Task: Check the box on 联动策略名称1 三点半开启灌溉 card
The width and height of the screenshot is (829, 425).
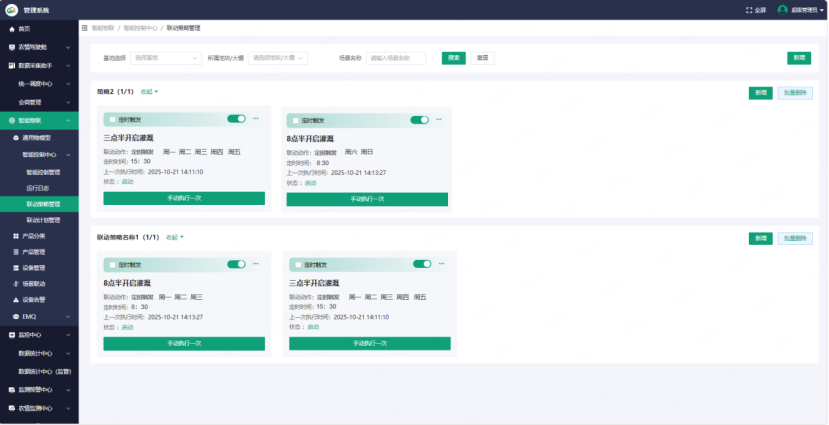Action: pos(298,265)
